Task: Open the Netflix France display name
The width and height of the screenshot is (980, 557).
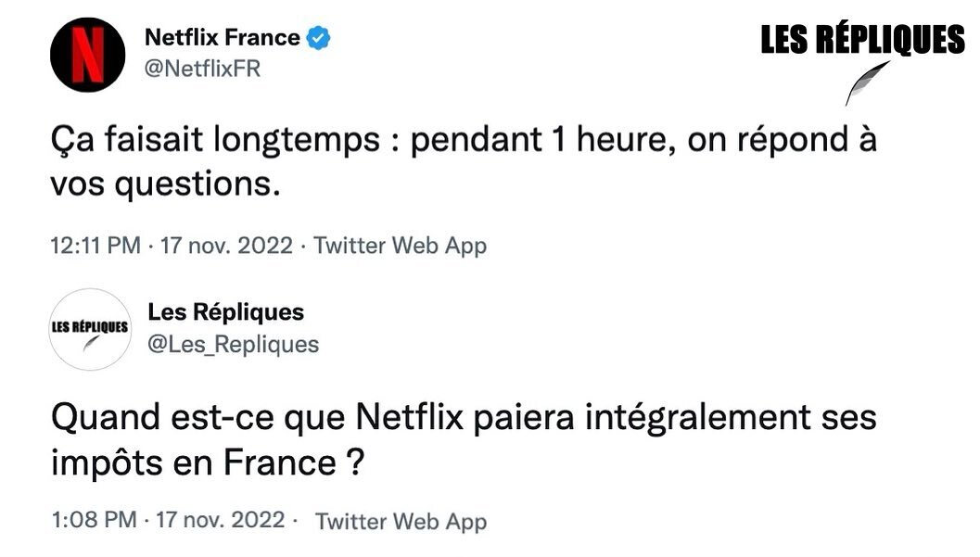Action: click(223, 38)
